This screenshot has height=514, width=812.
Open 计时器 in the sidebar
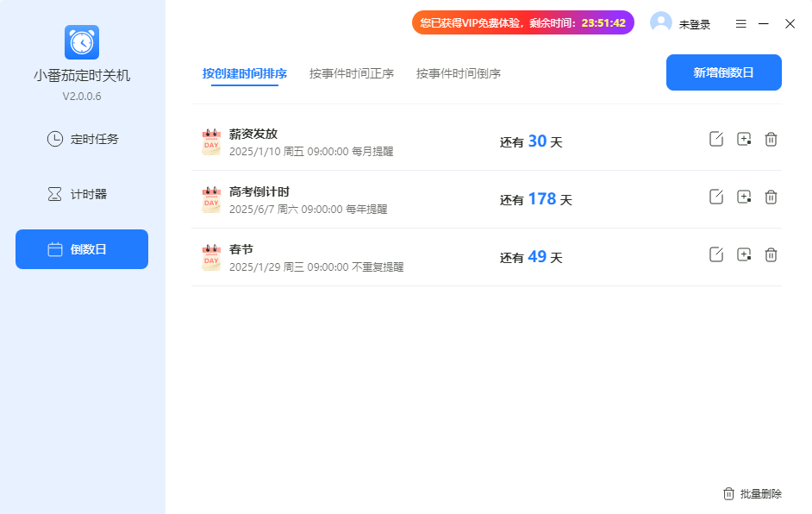coord(82,194)
